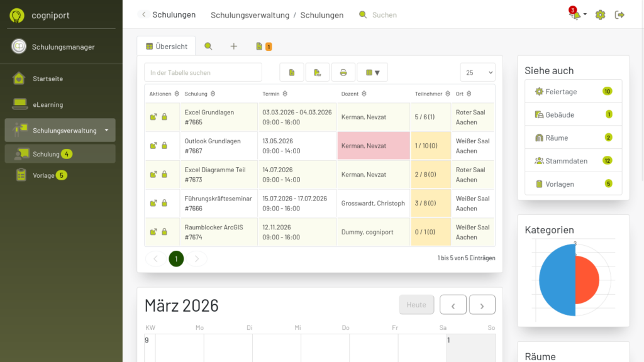This screenshot has height=362, width=644.
Task: Open the Excel Grundlagen #7665 entry icon
Action: (x=153, y=117)
